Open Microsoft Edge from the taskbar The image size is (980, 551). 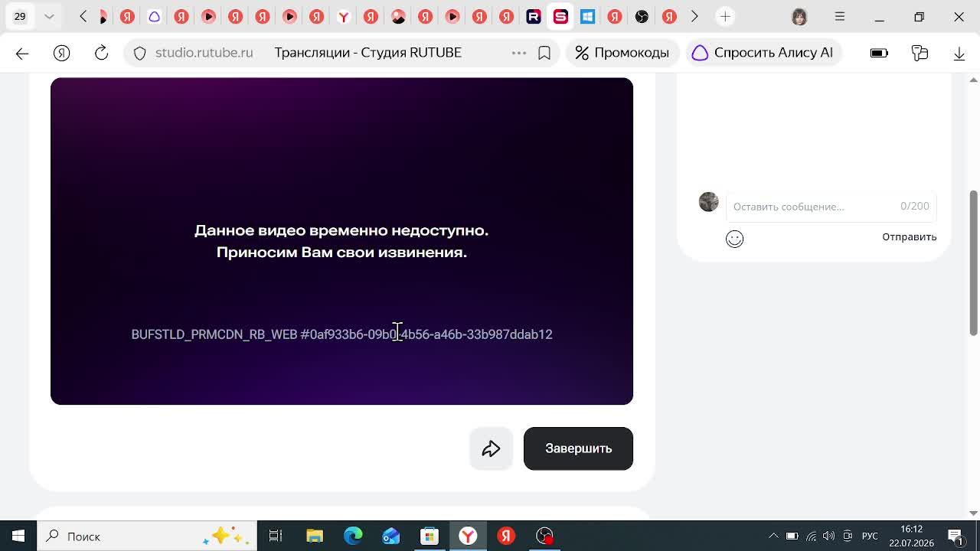353,536
